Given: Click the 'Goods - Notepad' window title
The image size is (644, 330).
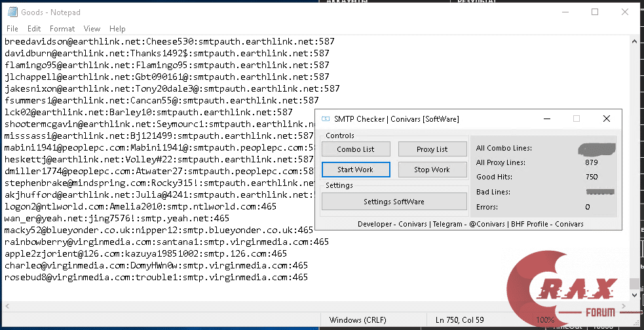Looking at the screenshot, I should coord(50,12).
